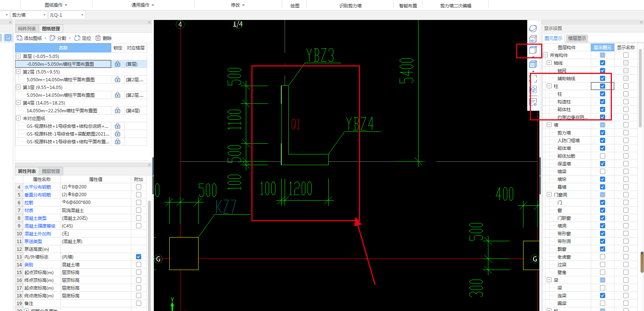Viewport: 644px width, 311px height.
Task: Switch to the 楼层显示 tab
Action: click(577, 38)
